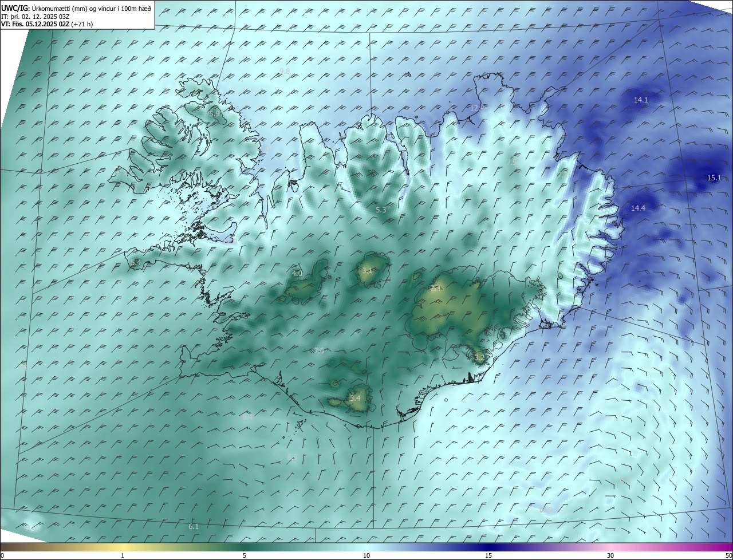Click the 14.4 value on the map
This screenshot has width=733, height=560.
[x=638, y=208]
